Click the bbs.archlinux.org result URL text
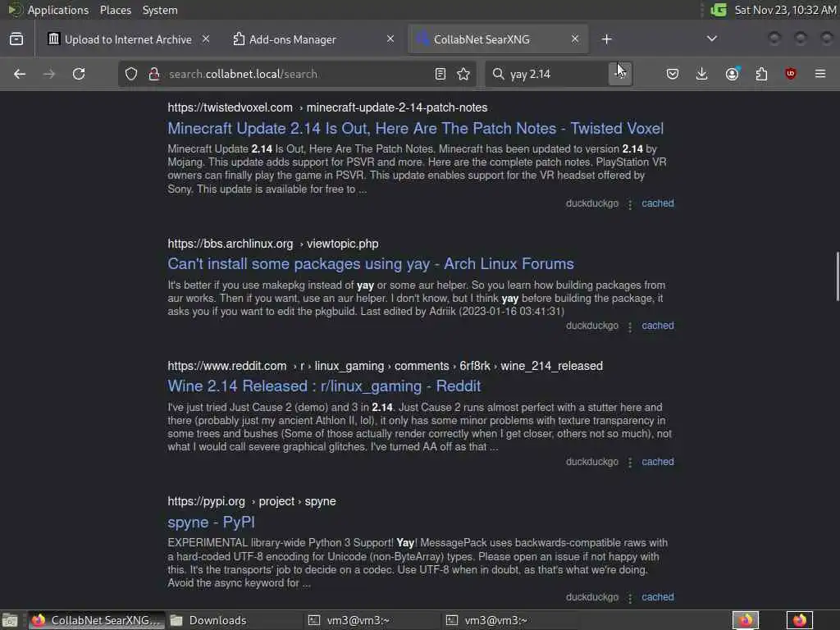 pos(272,244)
